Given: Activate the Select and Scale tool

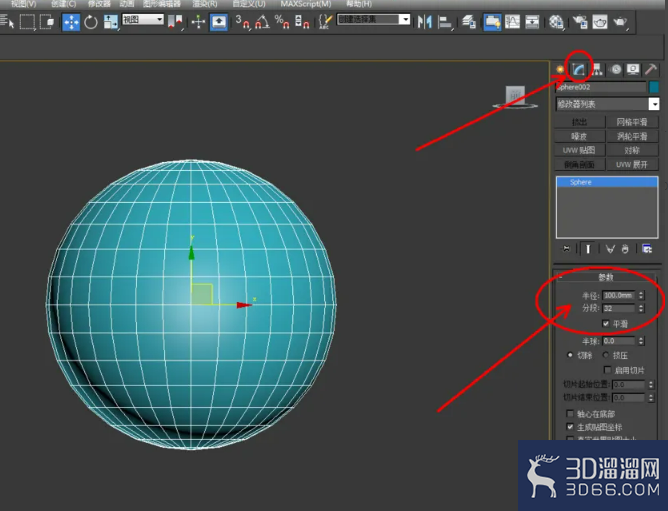Looking at the screenshot, I should pos(111,22).
